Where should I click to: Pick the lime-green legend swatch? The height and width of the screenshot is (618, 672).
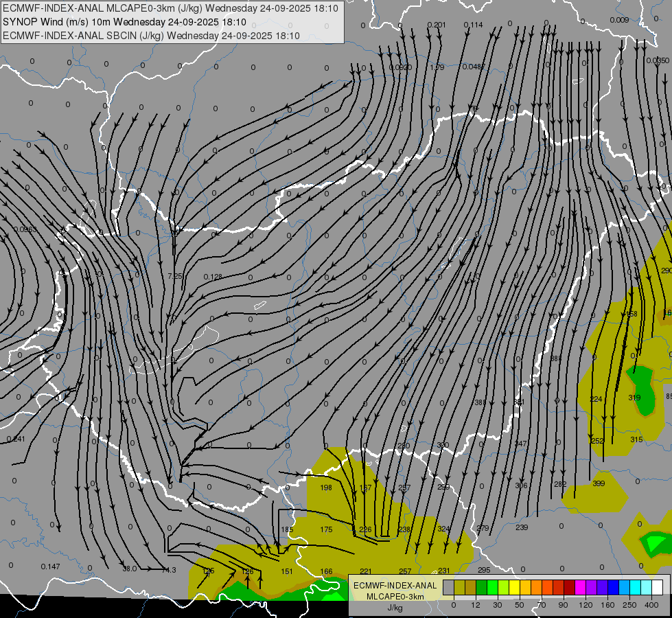[x=504, y=587]
